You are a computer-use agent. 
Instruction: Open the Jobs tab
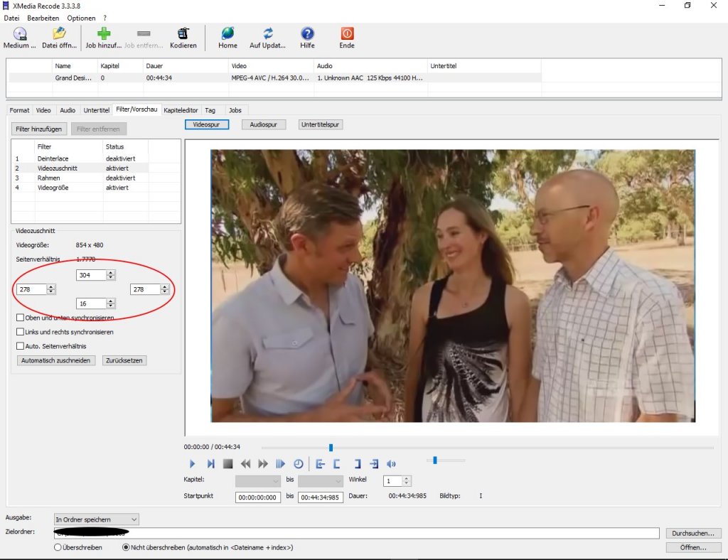coord(235,110)
